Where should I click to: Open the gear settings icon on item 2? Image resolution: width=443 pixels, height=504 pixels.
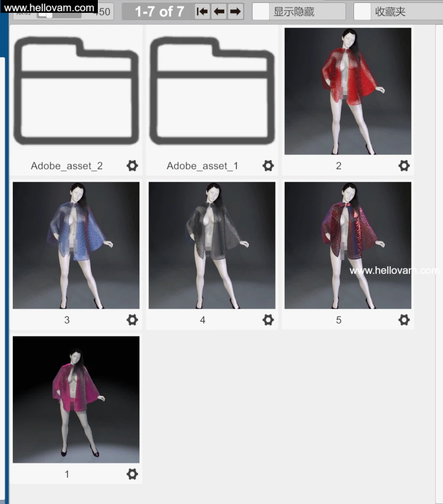404,166
